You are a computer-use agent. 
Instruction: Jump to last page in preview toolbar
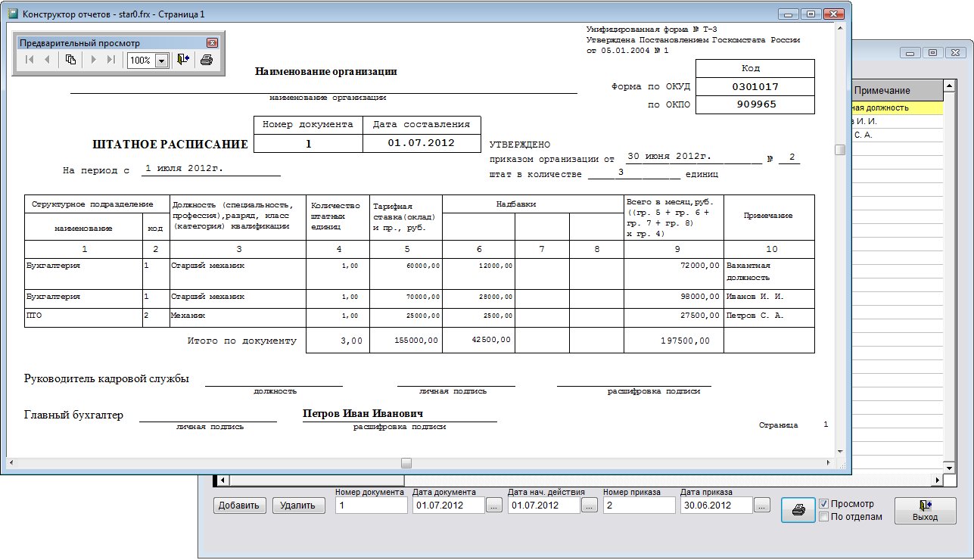point(110,60)
